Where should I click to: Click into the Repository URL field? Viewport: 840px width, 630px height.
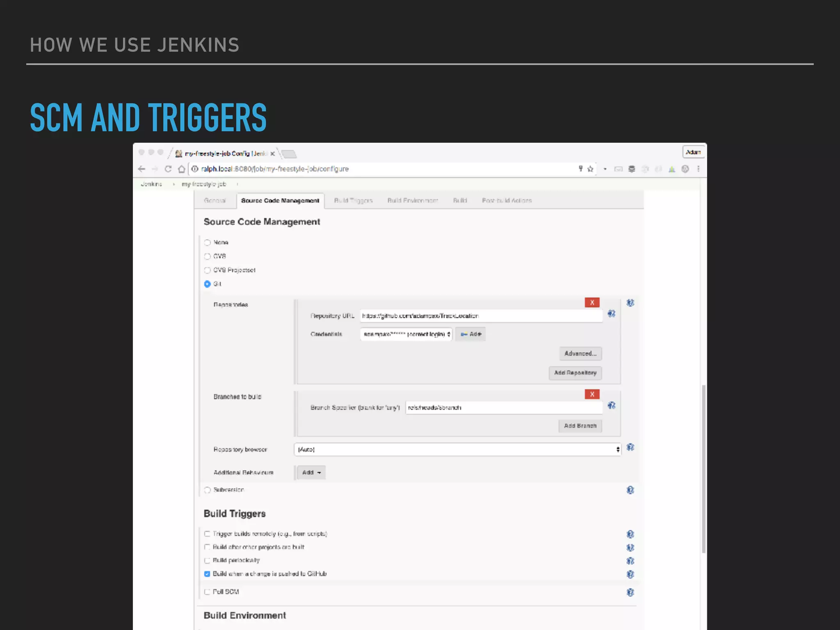click(x=481, y=316)
